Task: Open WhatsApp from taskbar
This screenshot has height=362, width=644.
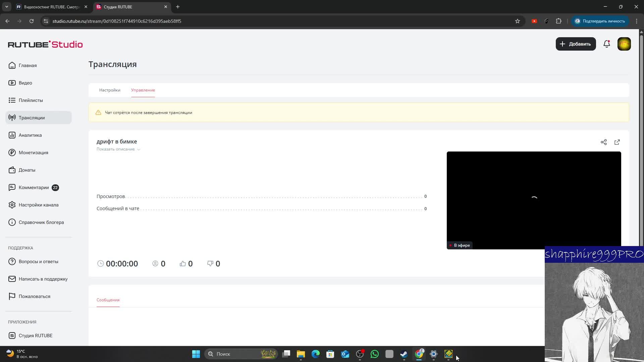Action: [x=375, y=354]
